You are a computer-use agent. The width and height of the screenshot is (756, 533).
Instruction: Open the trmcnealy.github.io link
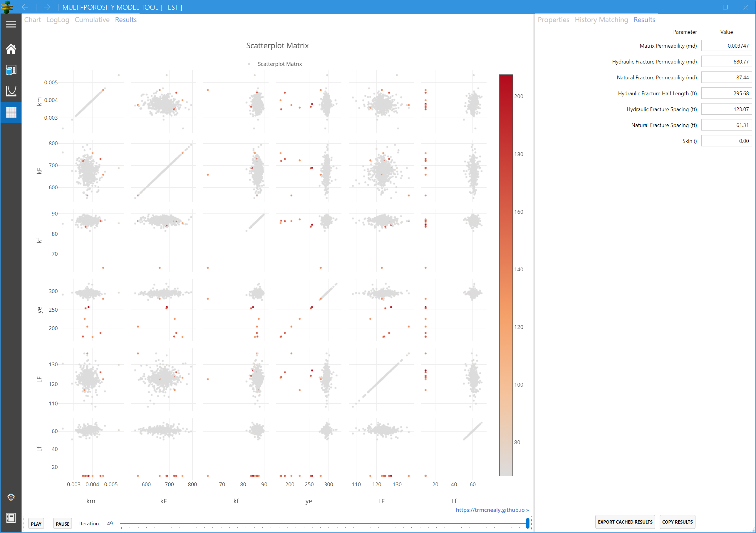pyautogui.click(x=492, y=509)
